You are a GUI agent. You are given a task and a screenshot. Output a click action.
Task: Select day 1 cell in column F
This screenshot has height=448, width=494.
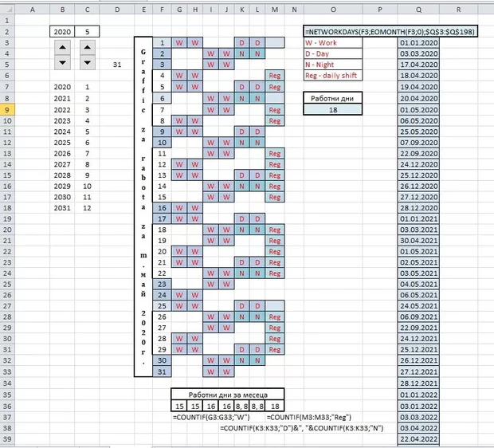point(162,43)
